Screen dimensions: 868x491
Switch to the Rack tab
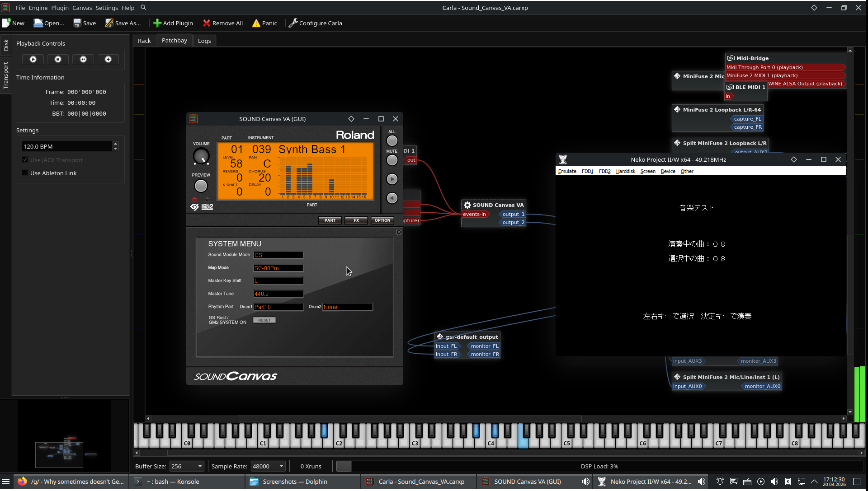(144, 41)
